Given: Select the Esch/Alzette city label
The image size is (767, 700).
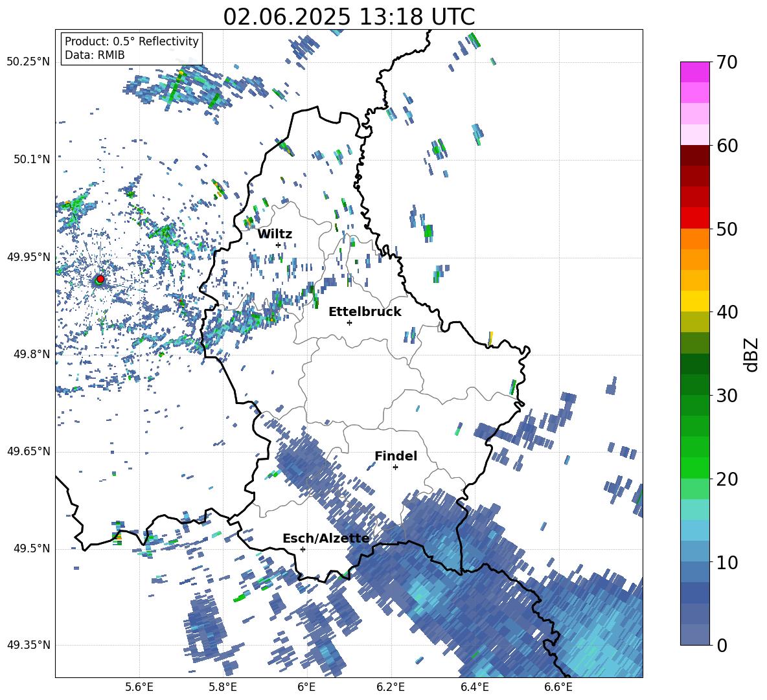Looking at the screenshot, I should pyautogui.click(x=326, y=539).
